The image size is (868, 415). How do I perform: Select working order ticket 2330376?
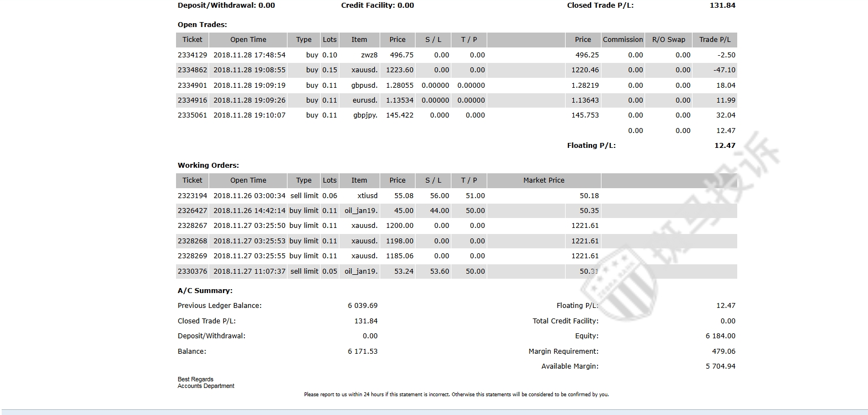point(192,272)
